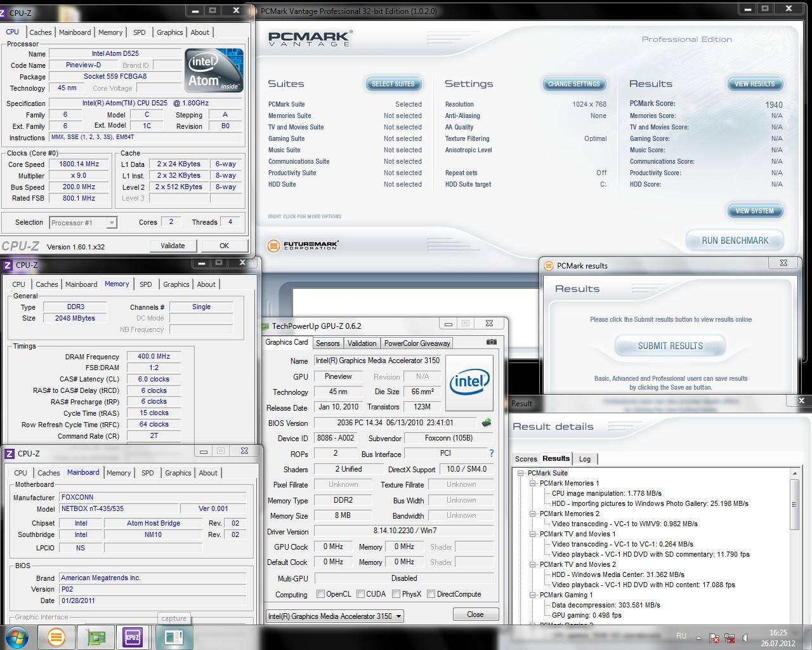Click the BIOS save chip icon in GPU-Z
This screenshot has height=650, width=812.
[487, 423]
